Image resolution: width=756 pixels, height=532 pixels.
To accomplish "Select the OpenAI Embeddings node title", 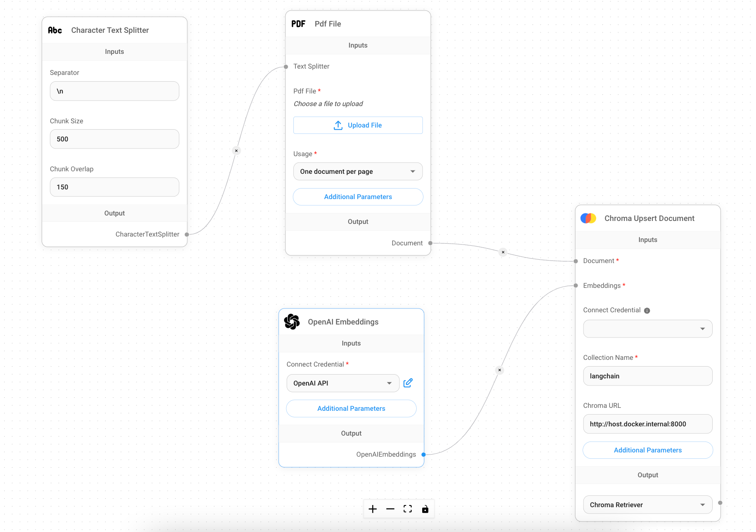I will [x=343, y=322].
